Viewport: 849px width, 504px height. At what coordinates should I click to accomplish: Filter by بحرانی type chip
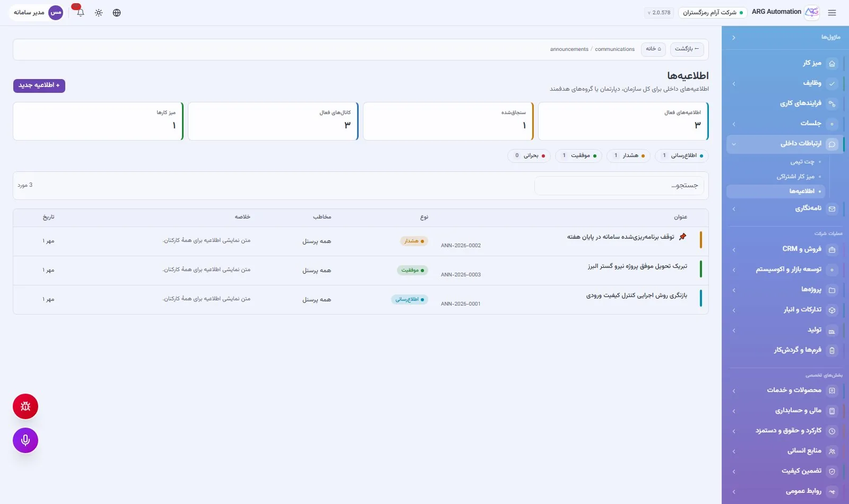[529, 155]
